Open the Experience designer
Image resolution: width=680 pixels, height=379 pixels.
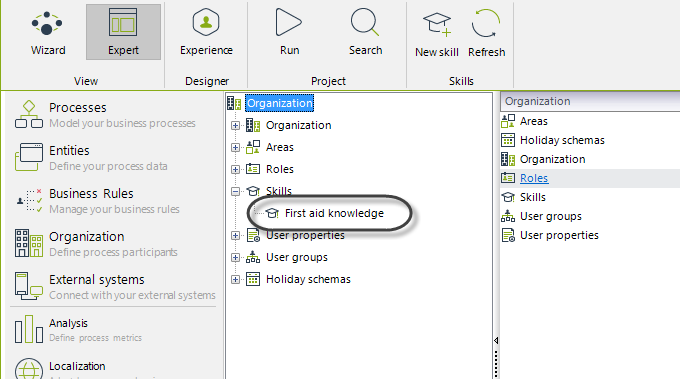[206, 33]
